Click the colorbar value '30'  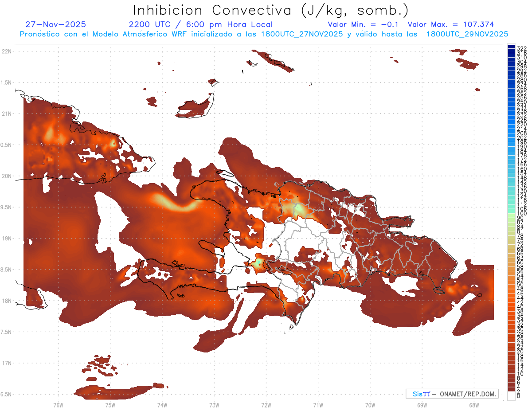tap(520, 329)
